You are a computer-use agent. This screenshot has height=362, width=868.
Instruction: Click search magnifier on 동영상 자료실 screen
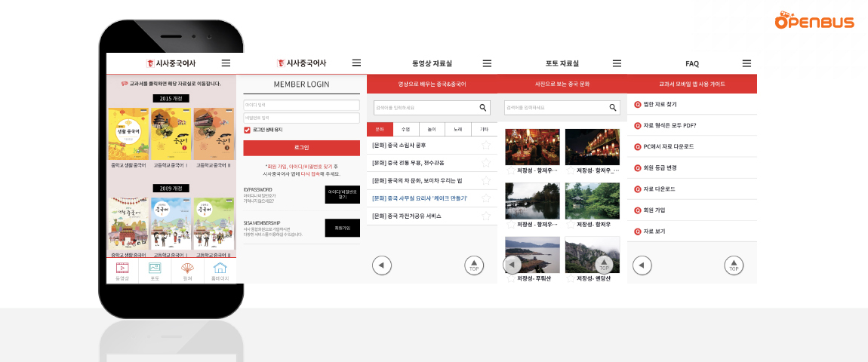click(x=483, y=107)
